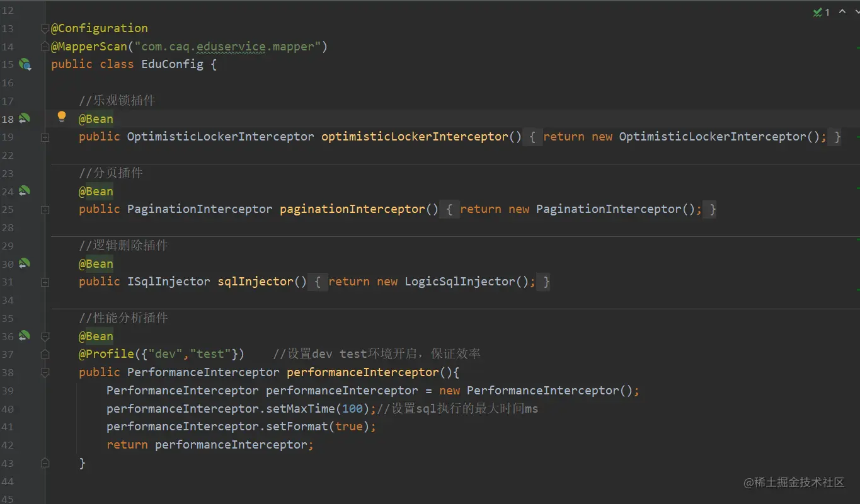Click the bean gutter icon on line 24

pos(25,191)
